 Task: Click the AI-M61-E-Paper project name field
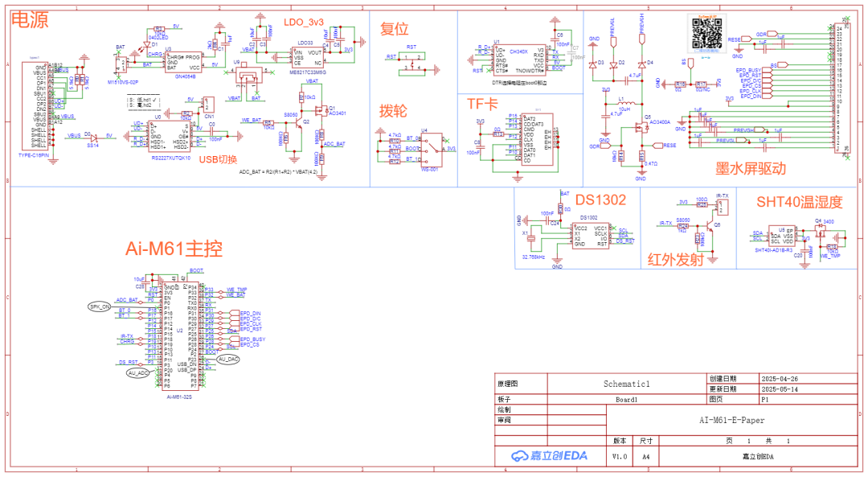tap(731, 420)
